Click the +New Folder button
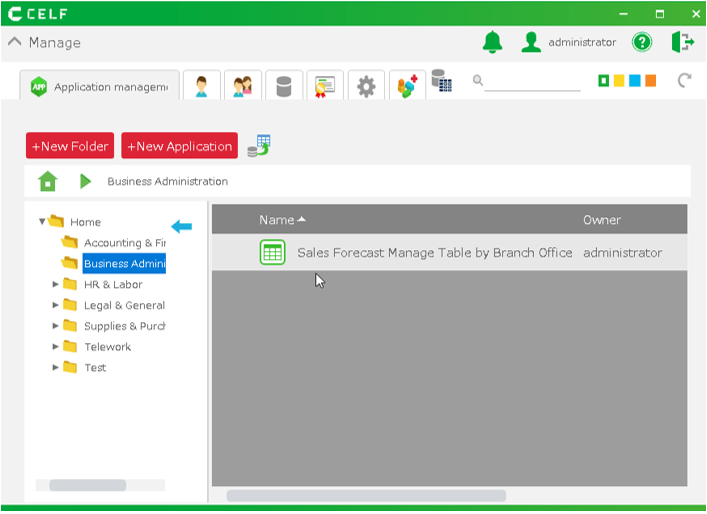707x514 pixels. click(70, 146)
